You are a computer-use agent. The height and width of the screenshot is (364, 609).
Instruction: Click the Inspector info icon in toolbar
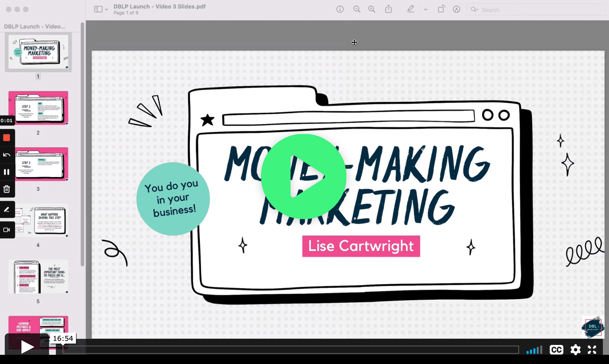pyautogui.click(x=340, y=10)
